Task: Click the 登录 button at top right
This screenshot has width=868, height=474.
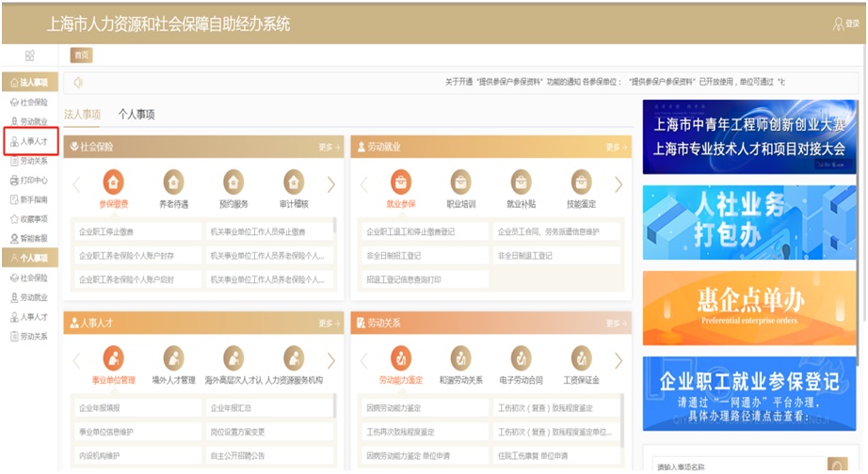Action: (x=845, y=24)
